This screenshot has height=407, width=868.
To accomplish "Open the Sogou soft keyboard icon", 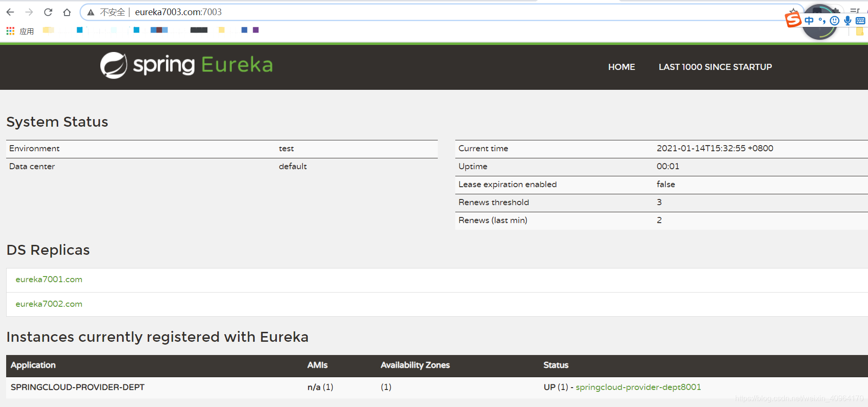I will pos(860,20).
